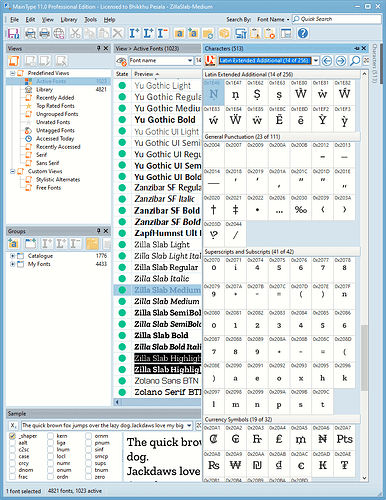This screenshot has width=386, height=500.
Task: Click the globe web export icon
Action: pyautogui.click(x=59, y=33)
